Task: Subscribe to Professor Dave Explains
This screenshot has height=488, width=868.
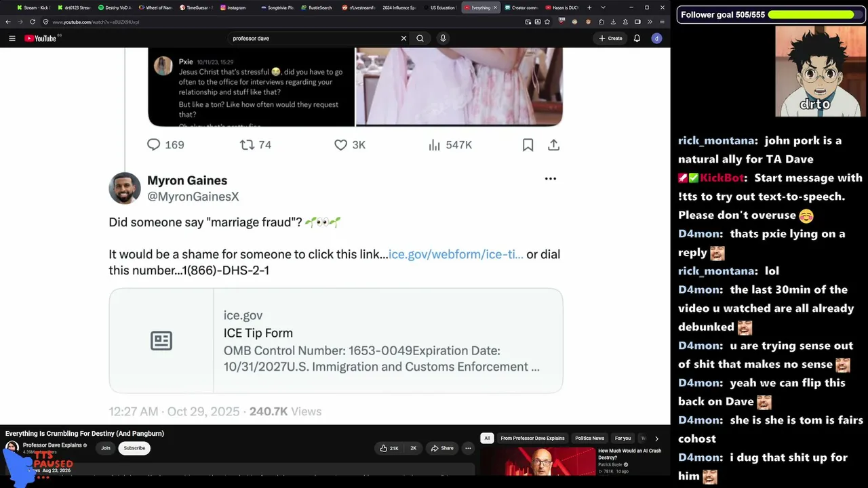Action: (x=134, y=448)
